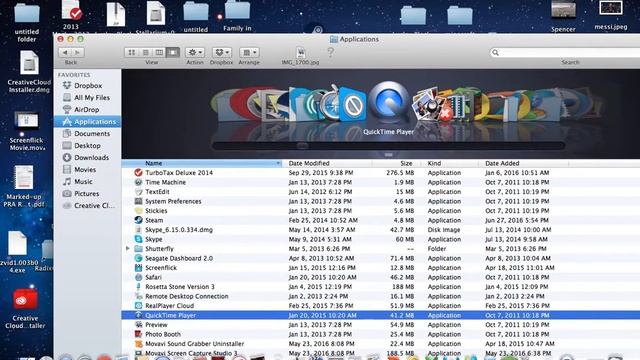Select Applications in the sidebar
This screenshot has width=640, height=360.
[87, 122]
